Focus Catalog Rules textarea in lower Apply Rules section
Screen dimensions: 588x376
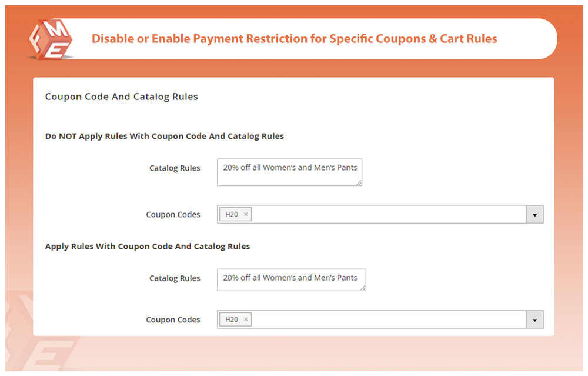point(291,279)
